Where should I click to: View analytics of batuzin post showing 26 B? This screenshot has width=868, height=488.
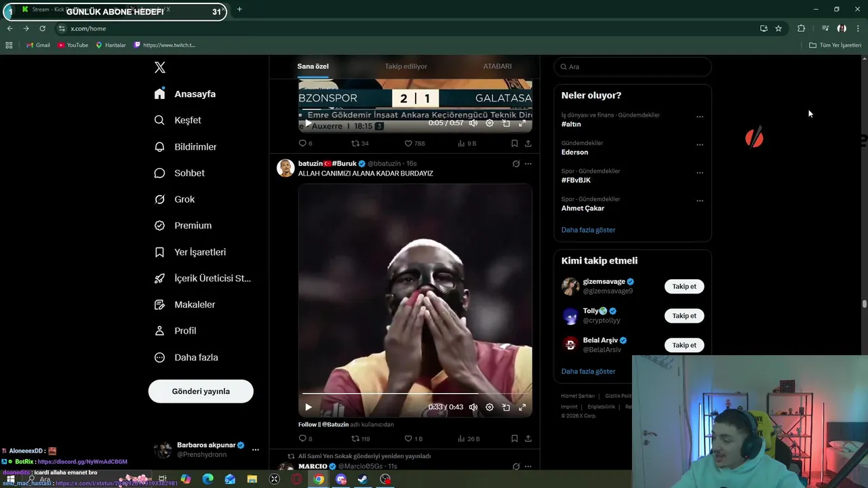[469, 439]
